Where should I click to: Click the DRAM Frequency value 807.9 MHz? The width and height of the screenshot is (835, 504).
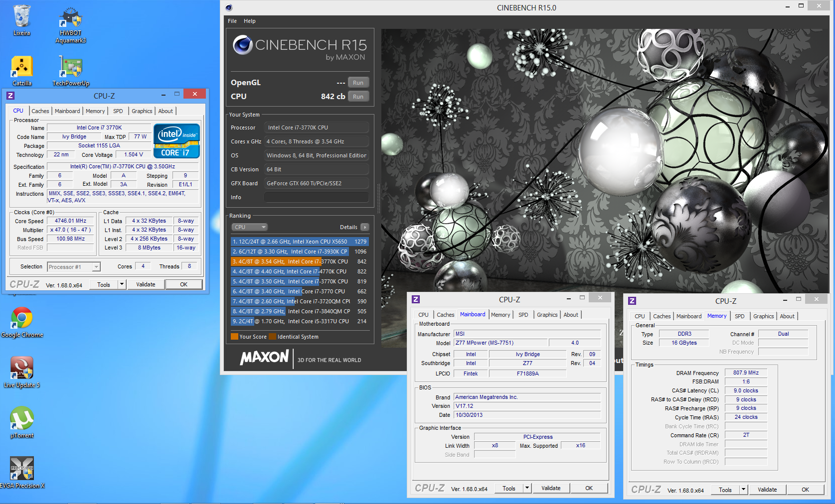pyautogui.click(x=746, y=373)
